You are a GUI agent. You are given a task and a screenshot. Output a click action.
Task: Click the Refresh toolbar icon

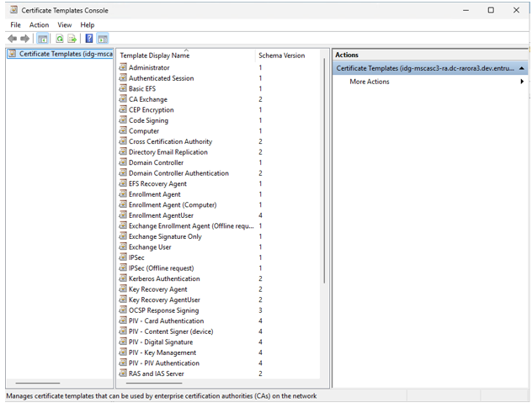coord(60,39)
